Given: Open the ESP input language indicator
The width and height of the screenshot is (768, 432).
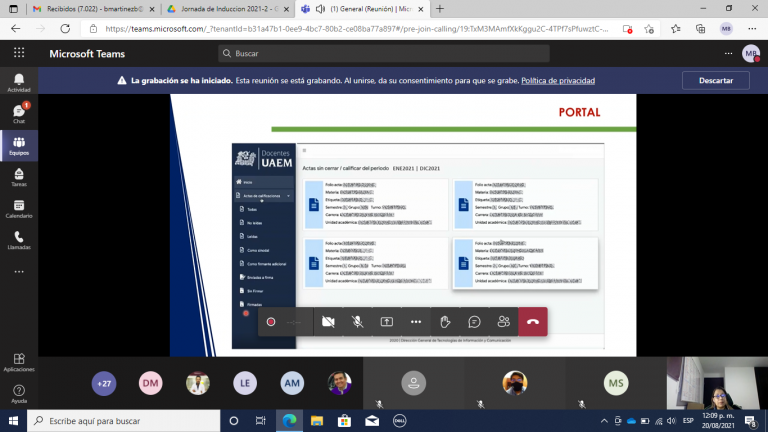Looking at the screenshot, I should click(688, 421).
